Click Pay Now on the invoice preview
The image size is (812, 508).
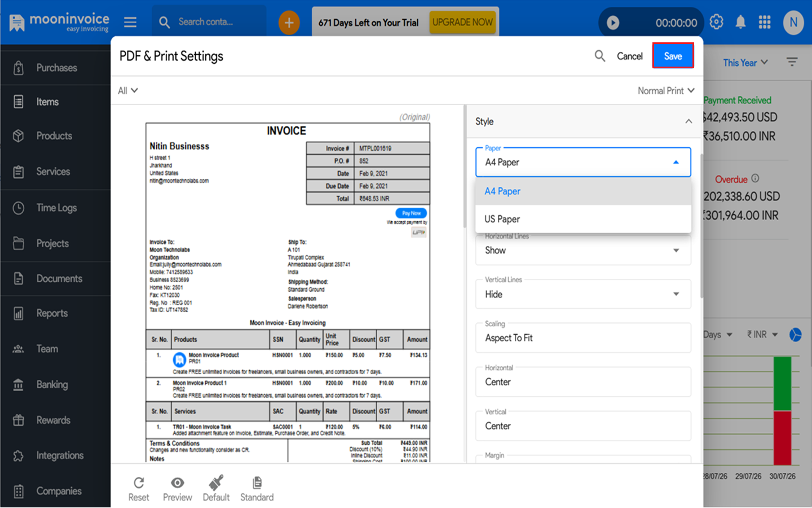coord(411,213)
